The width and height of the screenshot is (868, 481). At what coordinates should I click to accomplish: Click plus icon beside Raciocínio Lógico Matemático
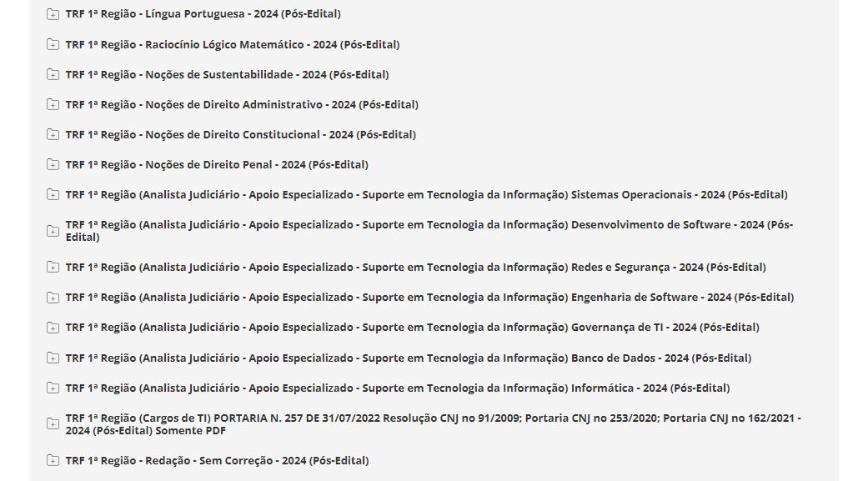click(53, 44)
